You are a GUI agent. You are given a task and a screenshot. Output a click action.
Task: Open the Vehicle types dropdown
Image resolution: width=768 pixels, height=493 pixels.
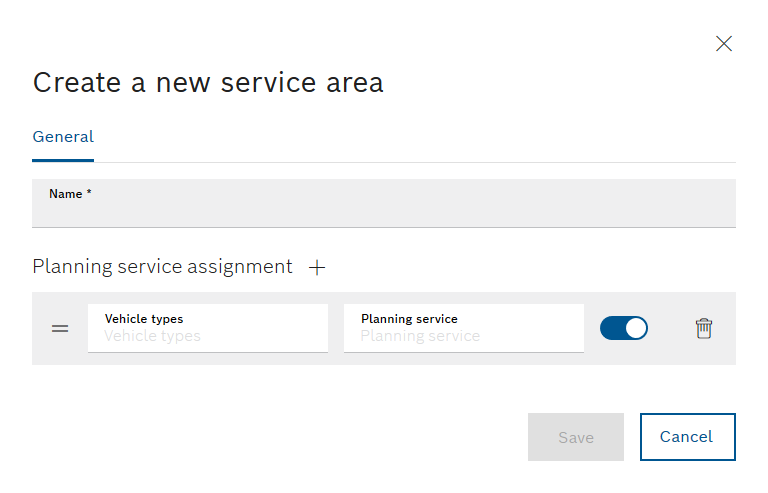point(208,328)
